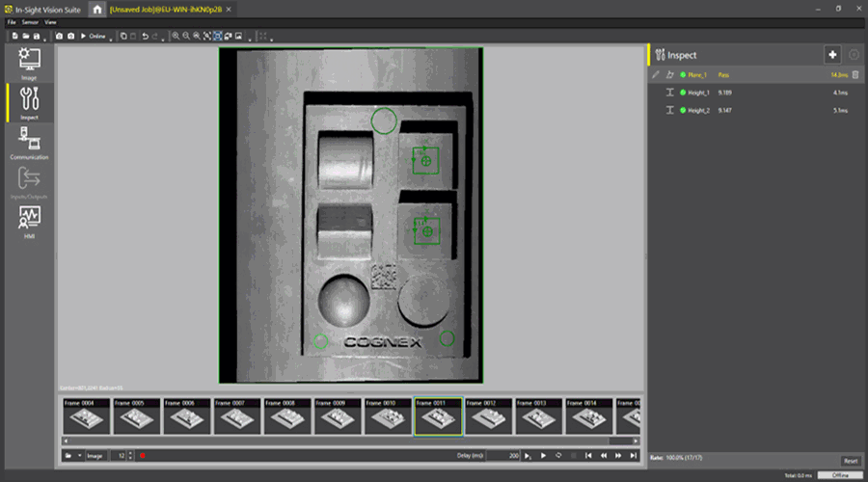This screenshot has width=868, height=482.
Task: Click the pencil edit icon for Plane_1
Action: click(656, 74)
